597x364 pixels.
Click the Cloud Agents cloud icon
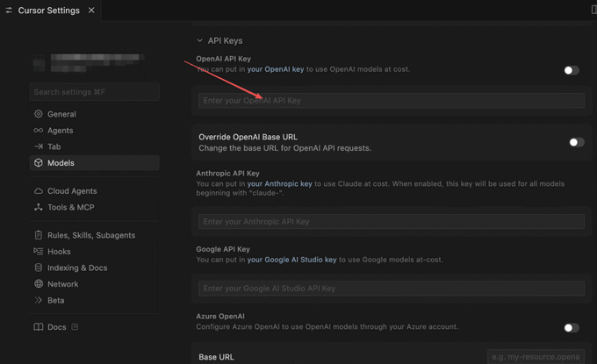click(39, 191)
